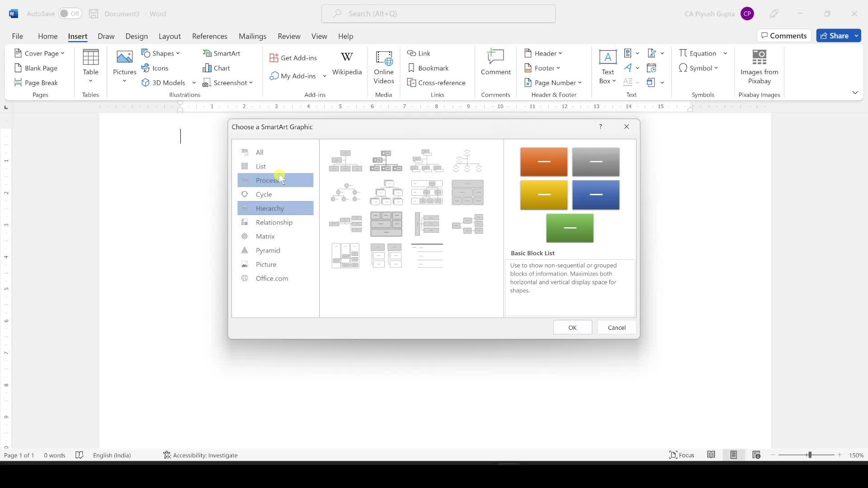Switch to Read Mode view icon
868x488 pixels.
[711, 455]
